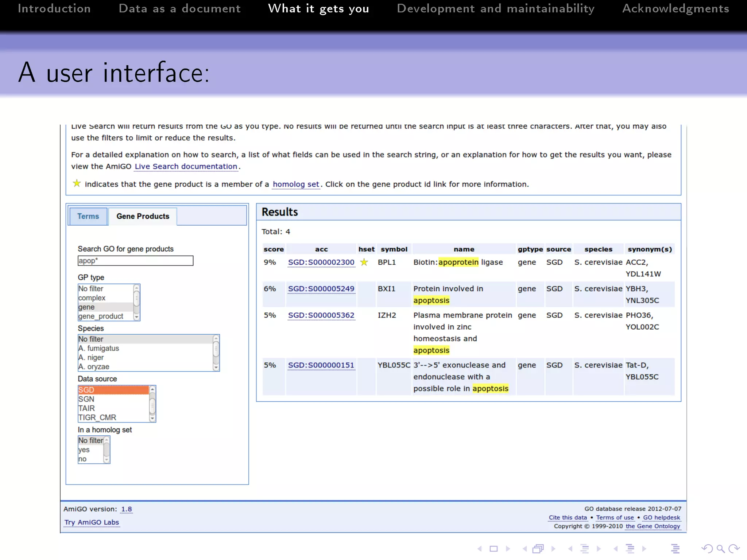The image size is (747, 560).
Task: Click the synonym(s) column header
Action: (650, 249)
